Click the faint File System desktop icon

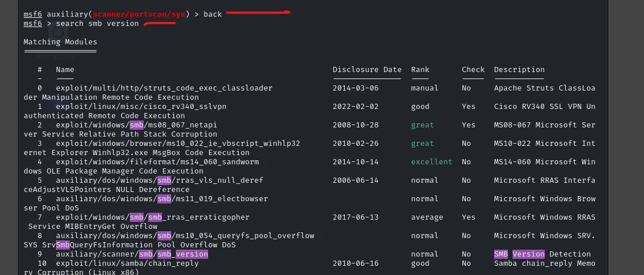(x=58, y=42)
